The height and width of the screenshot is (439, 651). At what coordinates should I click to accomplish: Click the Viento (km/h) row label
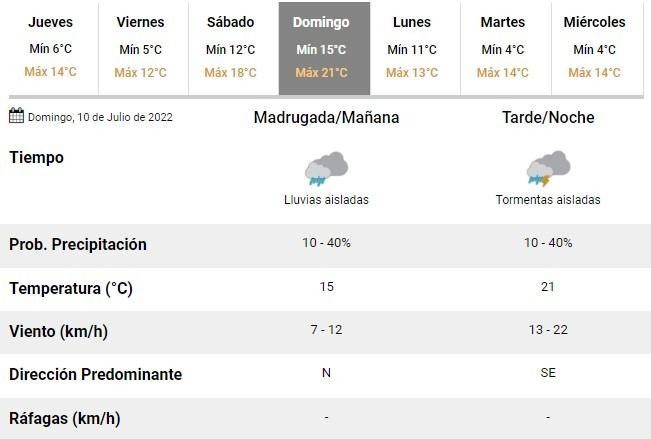point(58,332)
